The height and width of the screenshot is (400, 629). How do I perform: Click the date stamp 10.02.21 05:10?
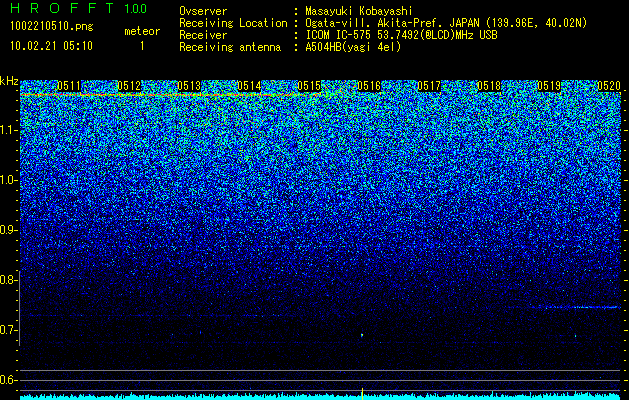click(x=51, y=46)
